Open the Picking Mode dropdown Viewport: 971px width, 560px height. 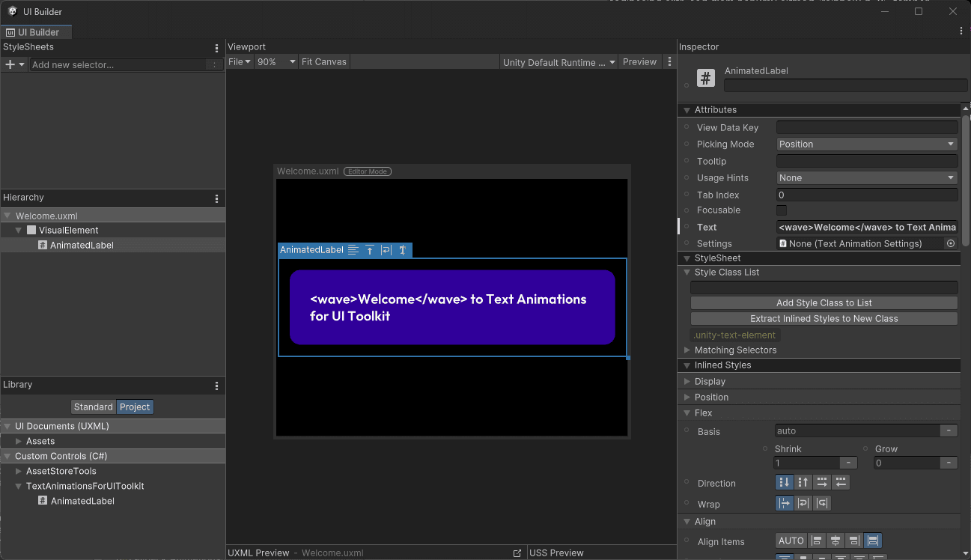click(866, 144)
